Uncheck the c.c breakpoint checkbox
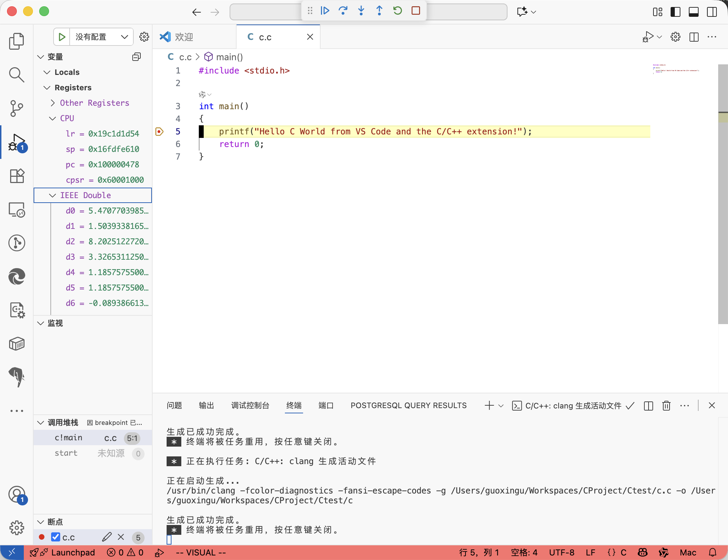 pos(56,537)
